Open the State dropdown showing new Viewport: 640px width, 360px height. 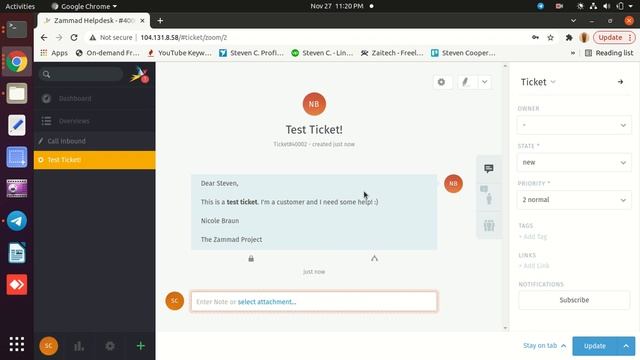click(x=574, y=162)
